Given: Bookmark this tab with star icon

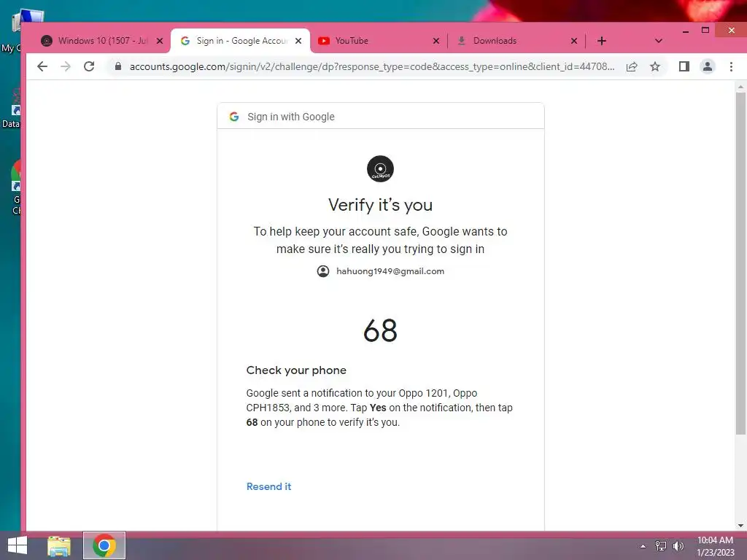Looking at the screenshot, I should coord(655,66).
